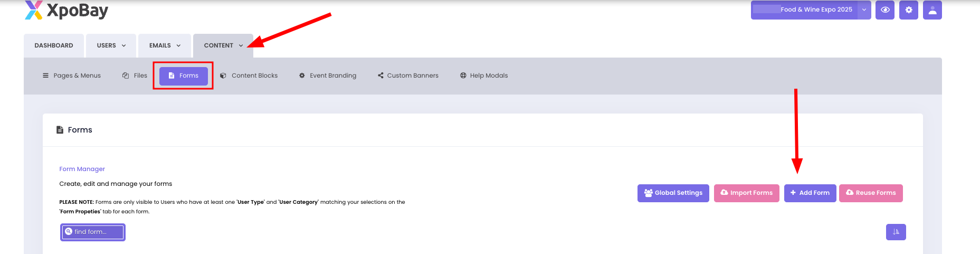980x254 pixels.
Task: Click the Add Form button
Action: point(810,193)
